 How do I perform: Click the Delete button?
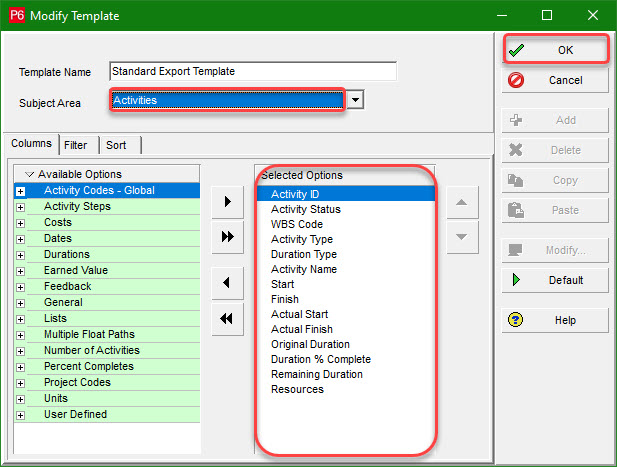coord(555,150)
